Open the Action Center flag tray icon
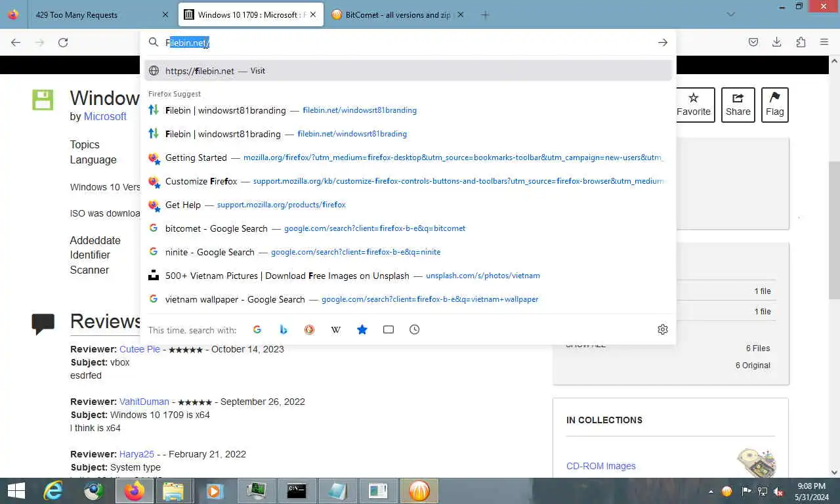Viewport: 840px width, 504px height. 746,491
